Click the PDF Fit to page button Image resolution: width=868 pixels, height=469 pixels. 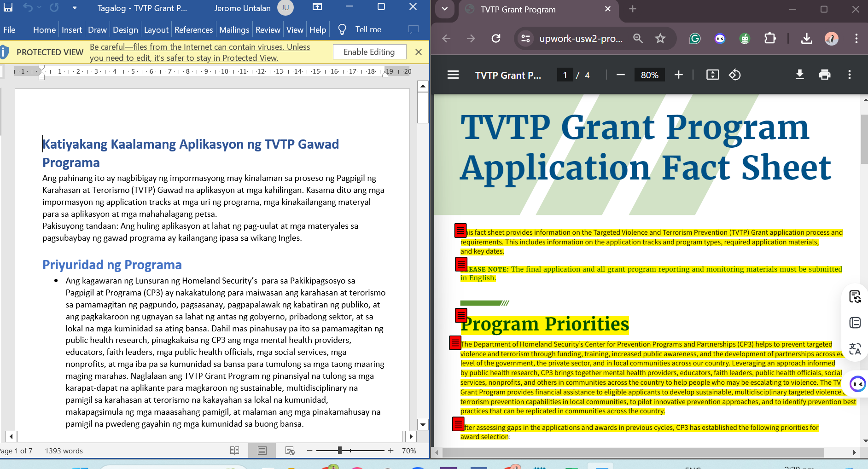click(x=713, y=75)
